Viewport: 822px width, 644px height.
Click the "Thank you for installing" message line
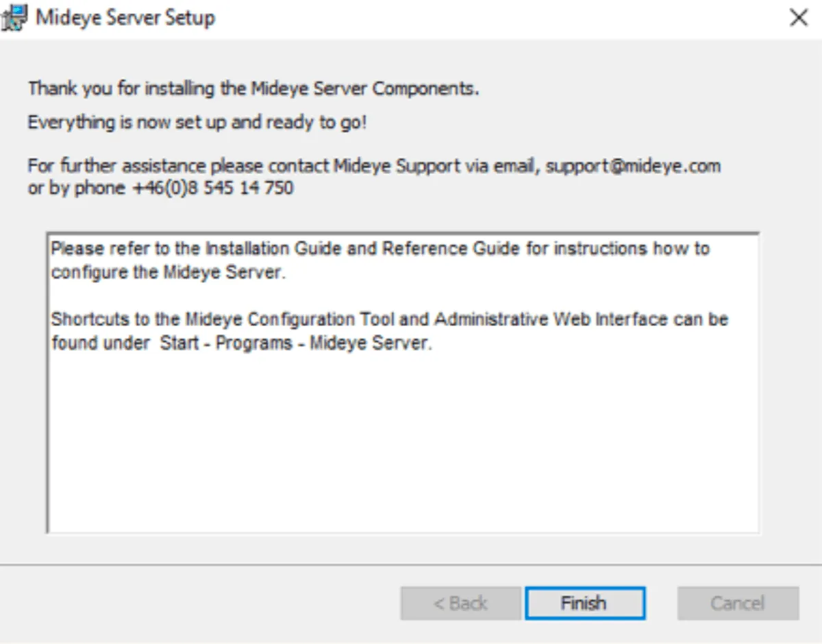coord(253,89)
